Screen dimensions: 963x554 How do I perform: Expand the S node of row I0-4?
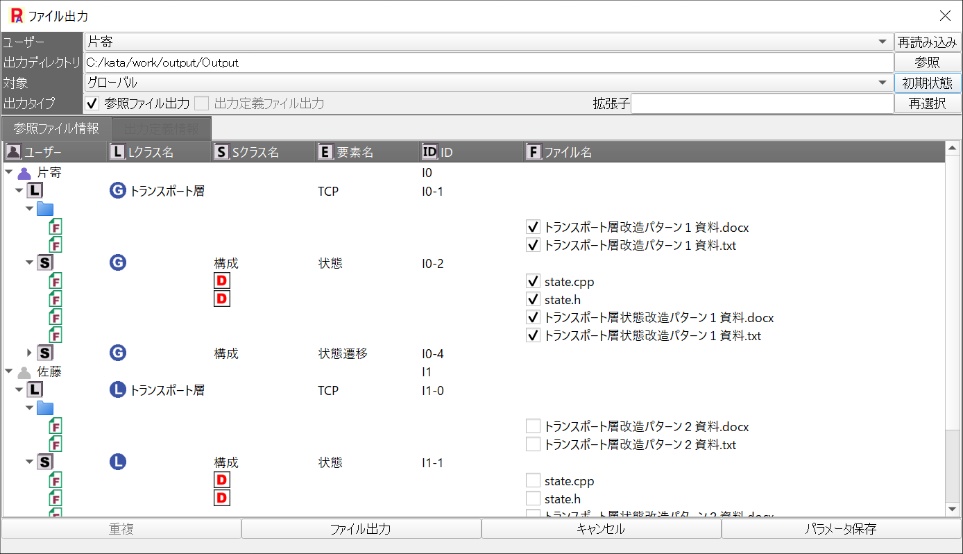tap(29, 353)
